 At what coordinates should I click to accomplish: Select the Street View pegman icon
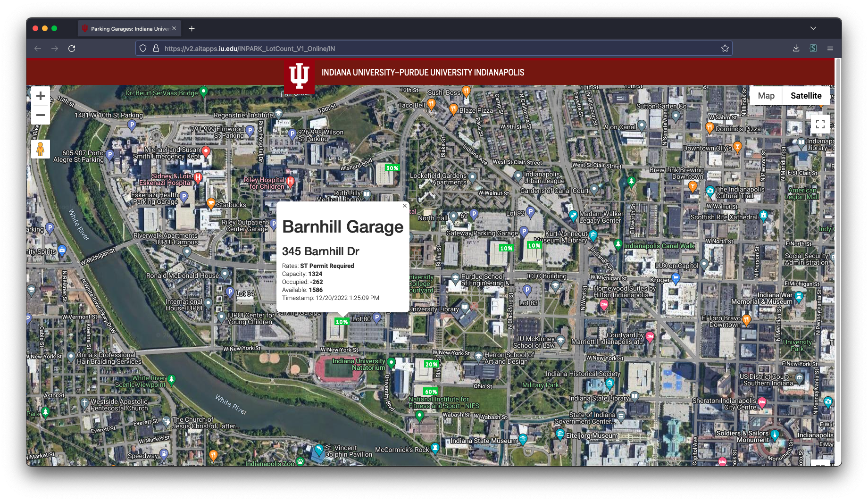coord(41,149)
